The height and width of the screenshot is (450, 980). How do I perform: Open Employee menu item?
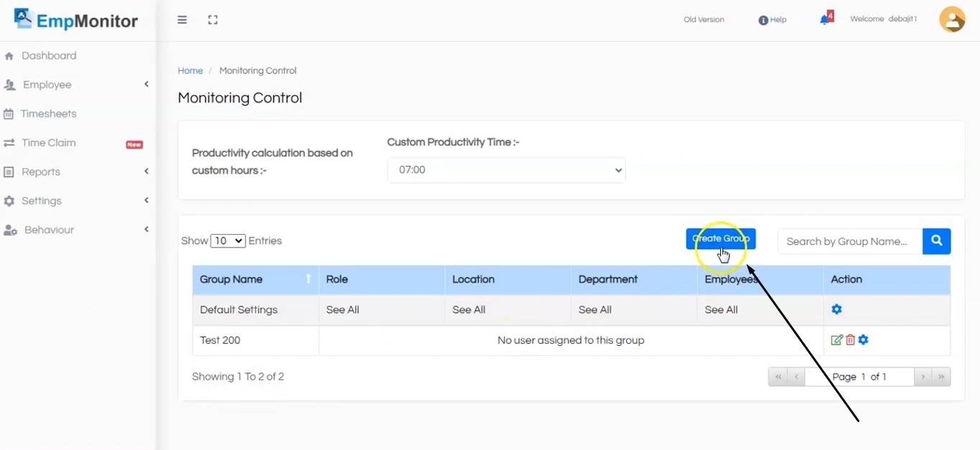pos(47,85)
